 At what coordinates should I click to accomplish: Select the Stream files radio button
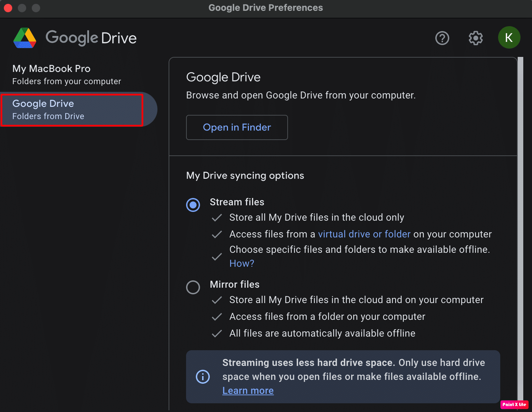(193, 205)
